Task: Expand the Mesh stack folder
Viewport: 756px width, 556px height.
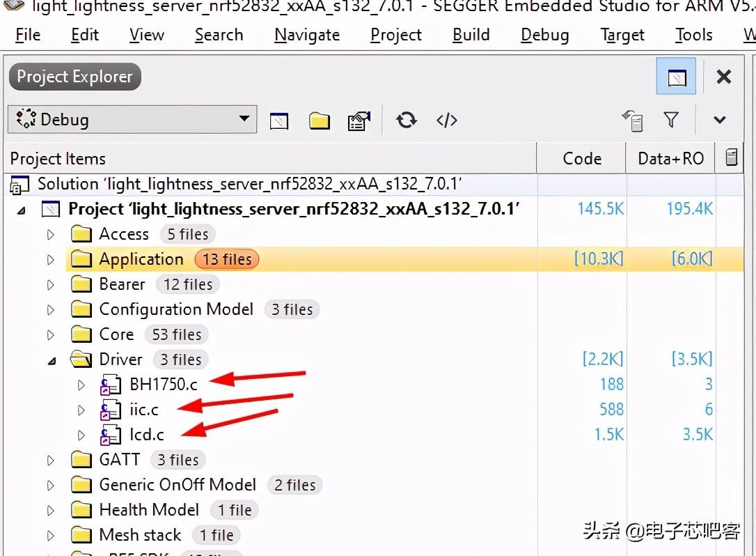Action: pyautogui.click(x=51, y=536)
